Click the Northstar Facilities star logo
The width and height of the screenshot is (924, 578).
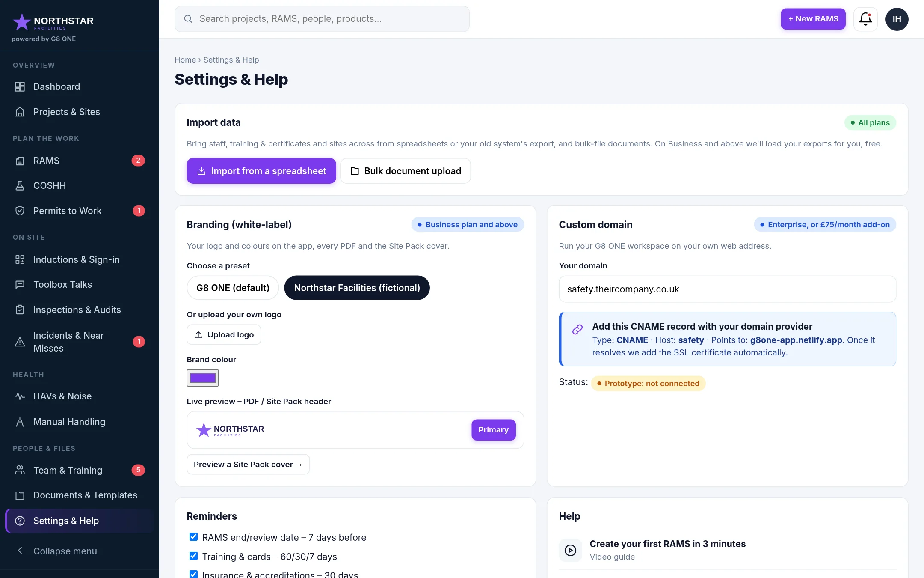point(53,22)
